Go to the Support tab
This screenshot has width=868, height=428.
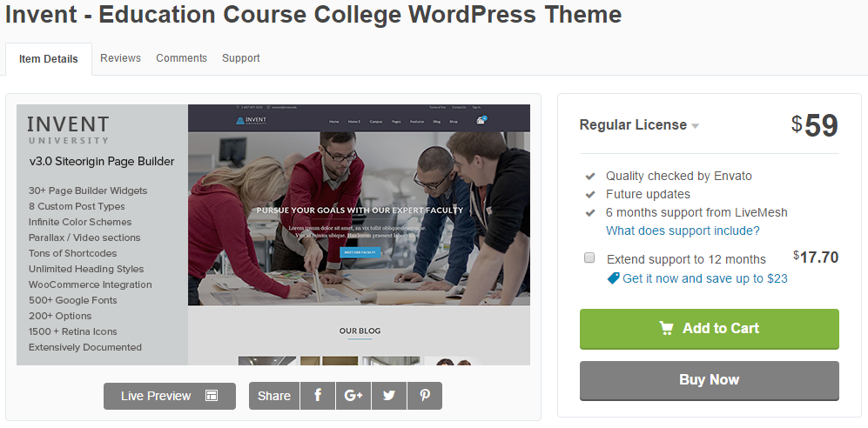[x=241, y=58]
